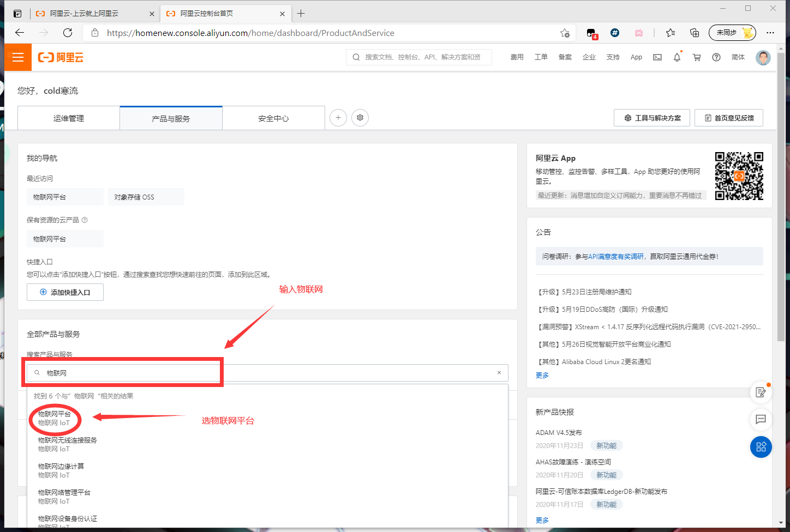Open the 支持 menu
Viewport: 790px width, 532px height.
[613, 57]
